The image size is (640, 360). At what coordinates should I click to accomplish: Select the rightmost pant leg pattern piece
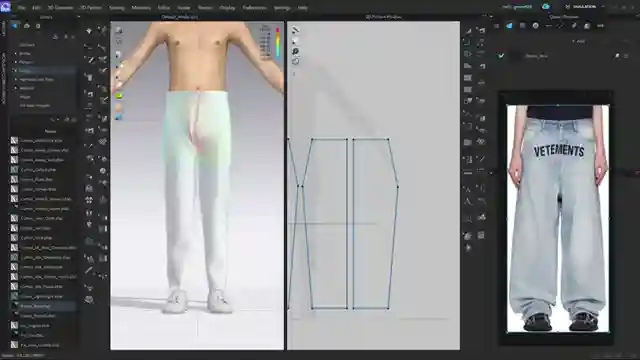click(x=376, y=223)
